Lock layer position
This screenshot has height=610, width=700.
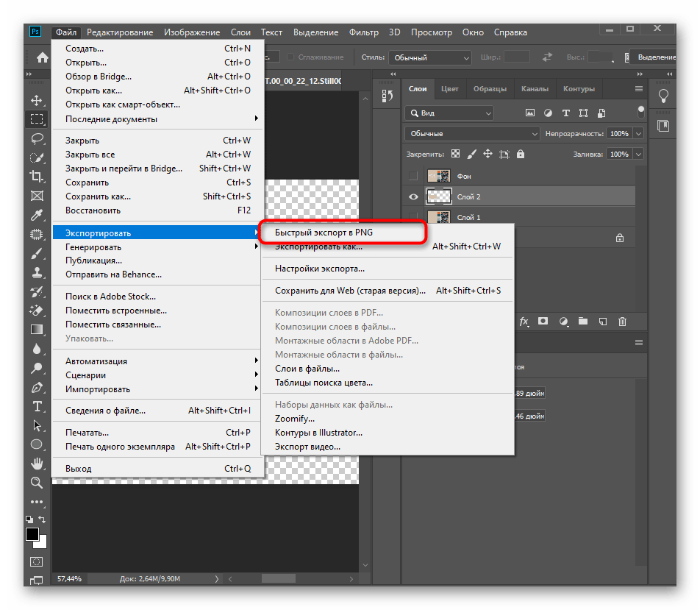coord(488,154)
